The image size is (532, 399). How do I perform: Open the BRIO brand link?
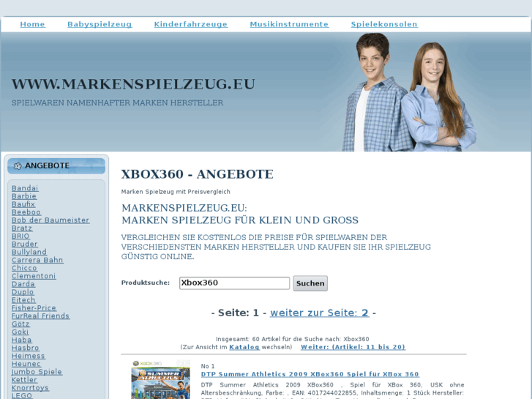click(x=20, y=236)
